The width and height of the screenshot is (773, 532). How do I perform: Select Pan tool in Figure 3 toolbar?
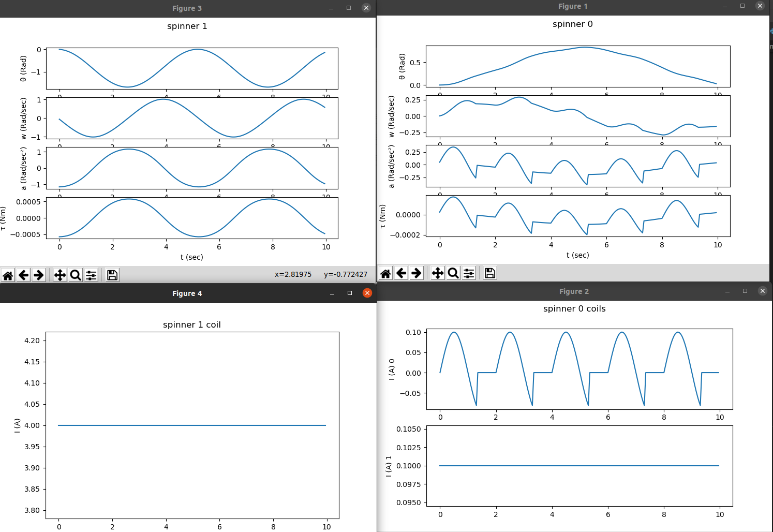[x=60, y=275]
